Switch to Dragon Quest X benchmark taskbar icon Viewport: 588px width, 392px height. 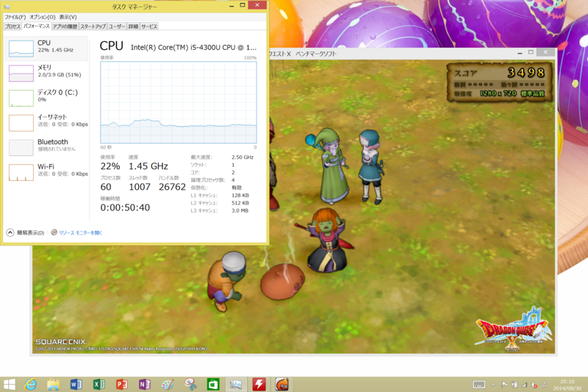tap(282, 385)
